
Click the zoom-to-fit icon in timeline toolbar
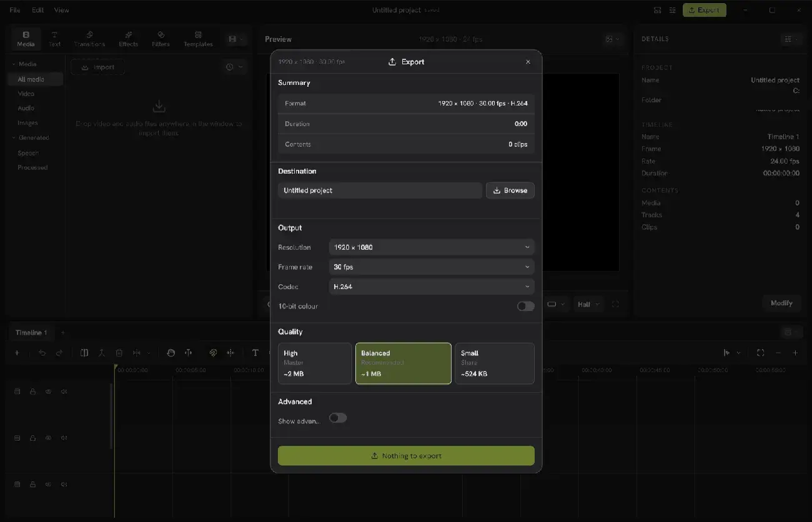[x=760, y=353]
